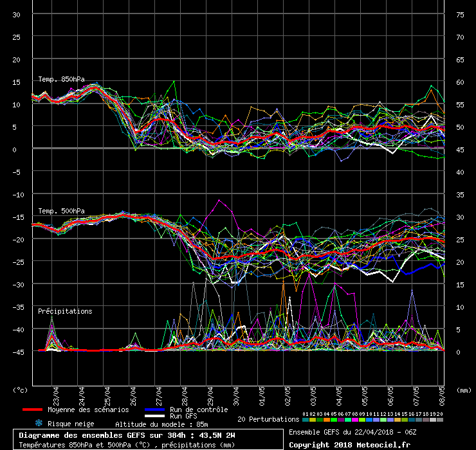Select perturbation 16 dark teal swatch

pos(411,420)
